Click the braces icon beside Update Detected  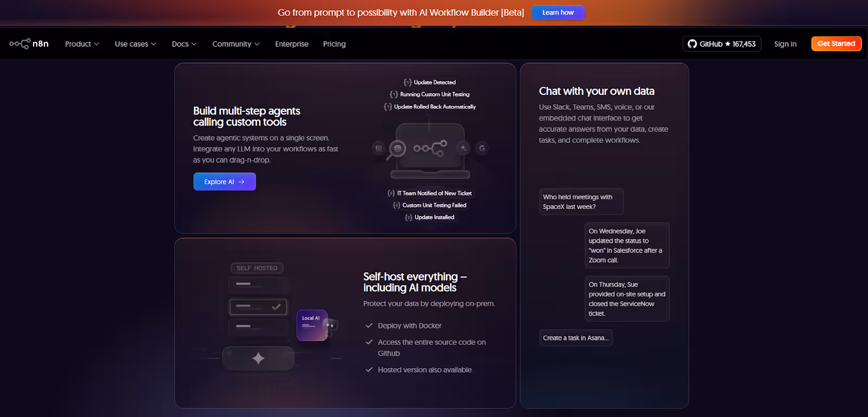(x=407, y=83)
